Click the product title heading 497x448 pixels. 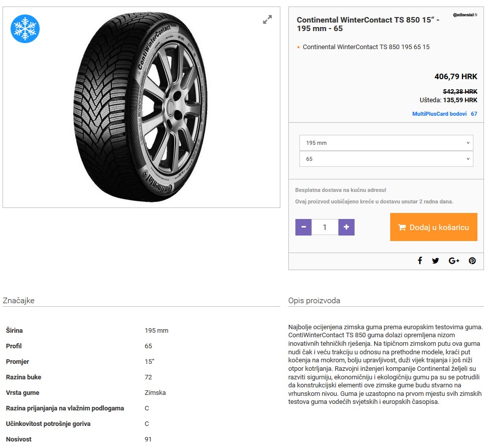click(368, 24)
